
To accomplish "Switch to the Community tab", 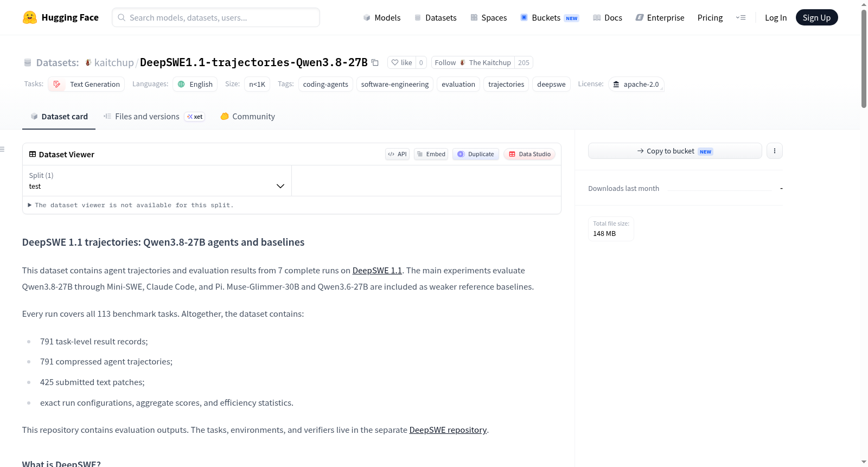I will (x=247, y=116).
